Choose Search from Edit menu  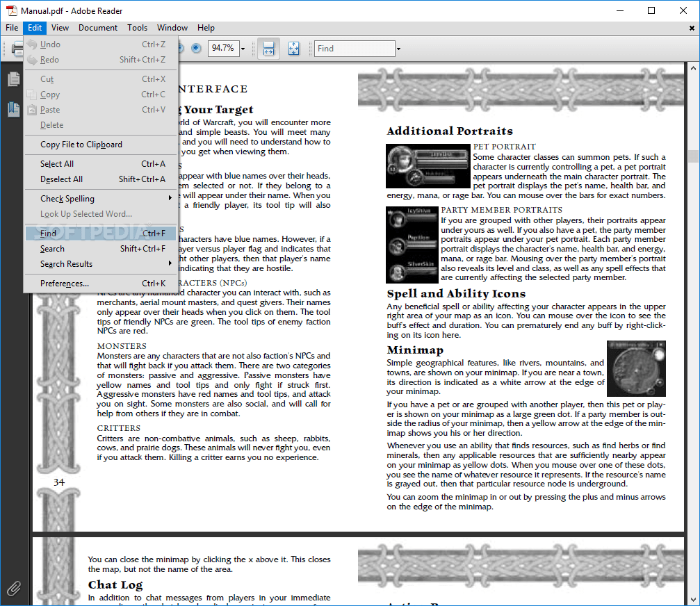[x=101, y=249]
